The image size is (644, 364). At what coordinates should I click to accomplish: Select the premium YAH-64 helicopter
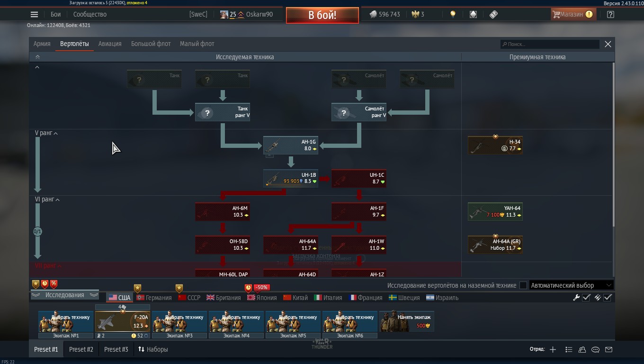[x=495, y=211]
